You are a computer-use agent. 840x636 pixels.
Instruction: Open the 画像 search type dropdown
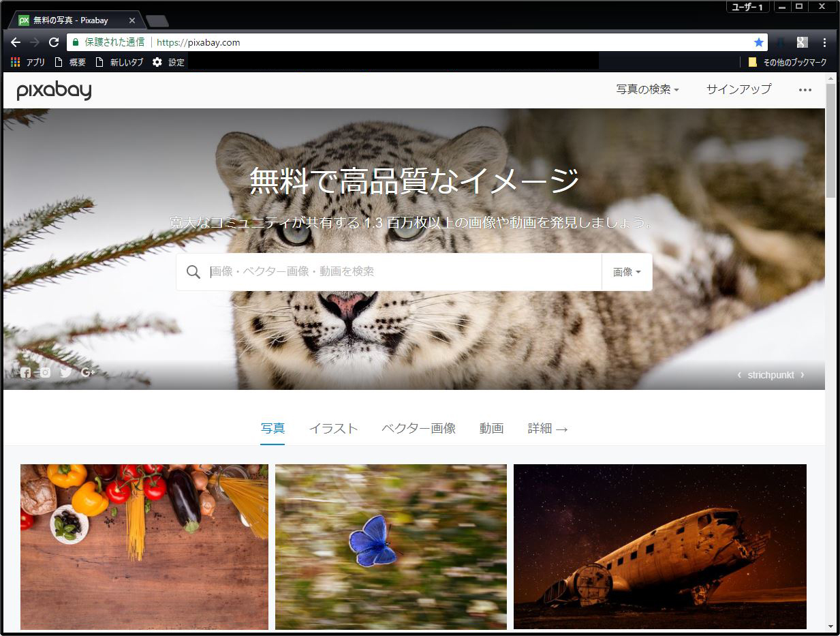627,272
